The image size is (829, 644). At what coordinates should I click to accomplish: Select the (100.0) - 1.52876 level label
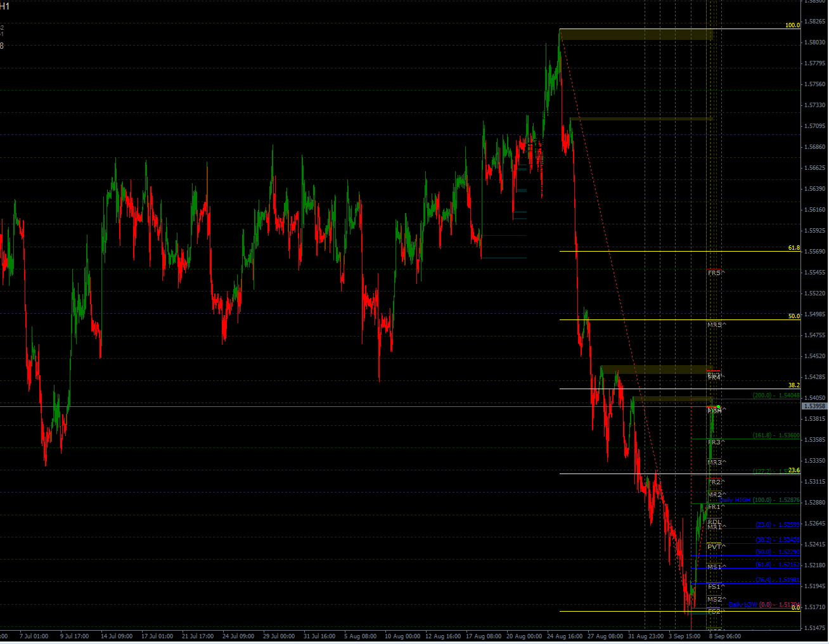776,500
